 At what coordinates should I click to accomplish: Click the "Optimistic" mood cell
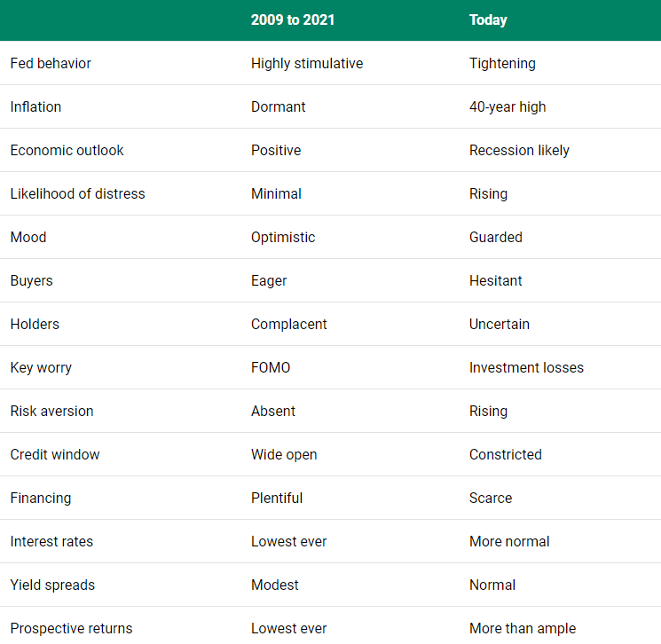pos(283,237)
